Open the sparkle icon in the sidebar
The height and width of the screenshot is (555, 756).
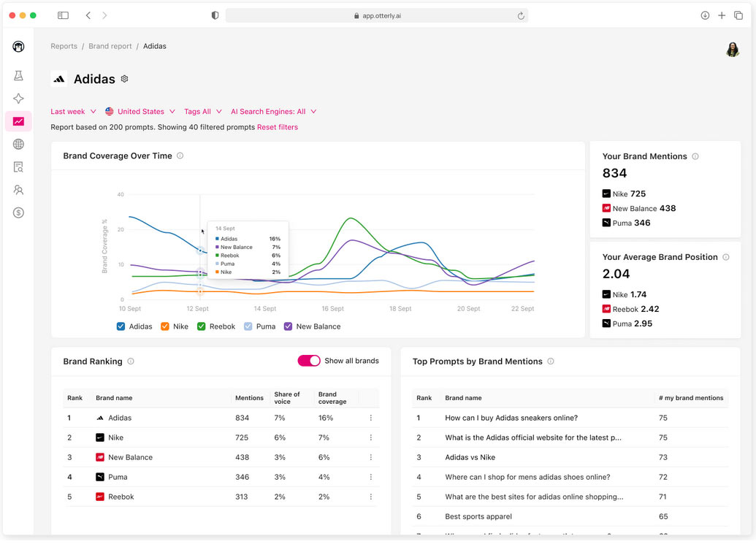click(18, 99)
